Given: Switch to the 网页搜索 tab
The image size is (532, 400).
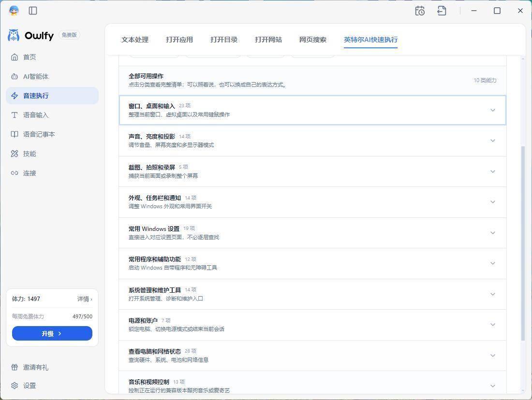Looking at the screenshot, I should pos(313,40).
